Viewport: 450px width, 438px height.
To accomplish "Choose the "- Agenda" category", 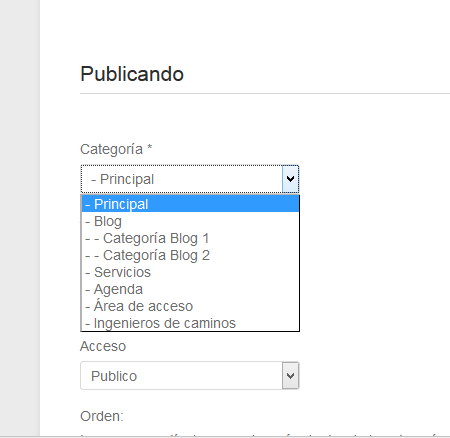I will pyautogui.click(x=190, y=289).
